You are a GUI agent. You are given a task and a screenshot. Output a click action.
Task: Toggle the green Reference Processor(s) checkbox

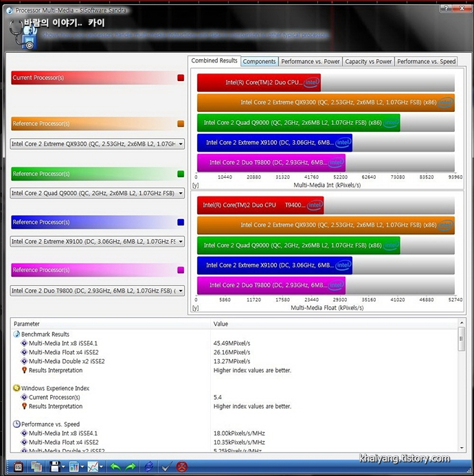coord(181,174)
